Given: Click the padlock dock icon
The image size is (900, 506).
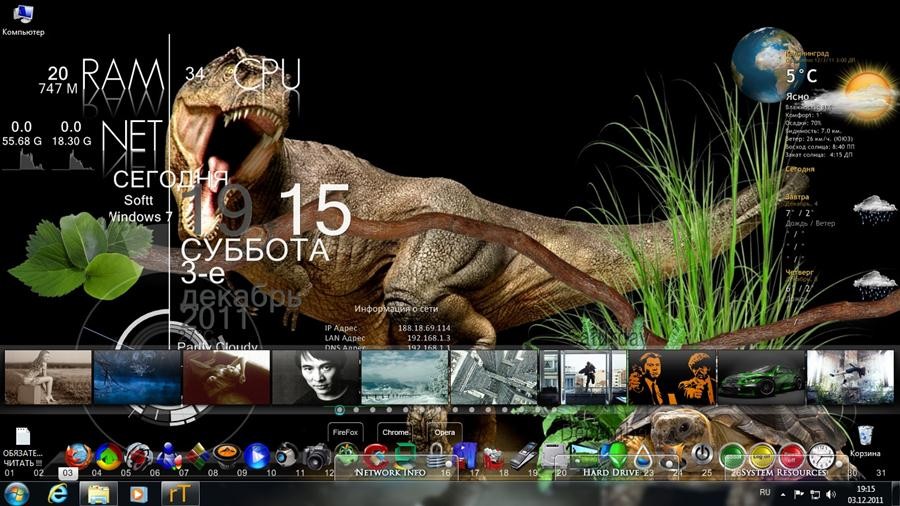Looking at the screenshot, I should (x=437, y=455).
